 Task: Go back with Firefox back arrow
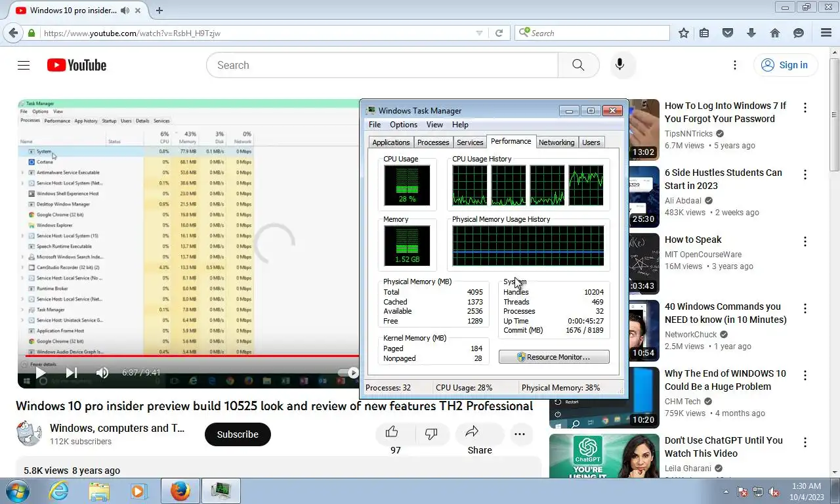tap(12, 33)
